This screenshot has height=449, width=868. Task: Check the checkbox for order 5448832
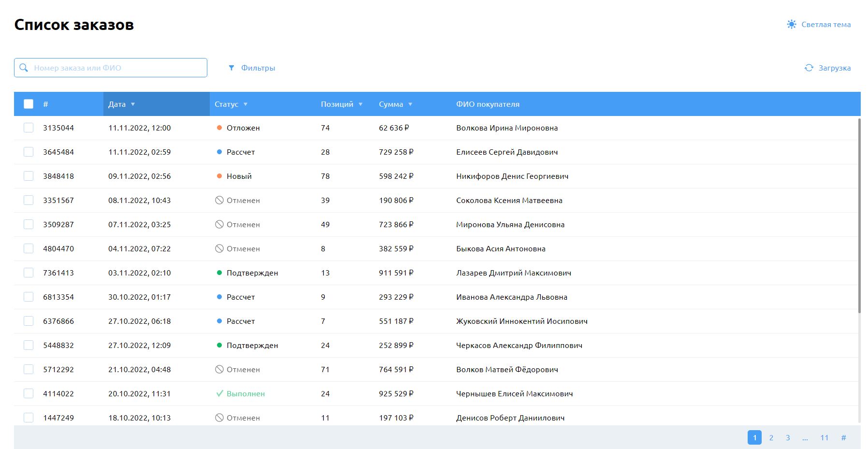click(x=28, y=345)
